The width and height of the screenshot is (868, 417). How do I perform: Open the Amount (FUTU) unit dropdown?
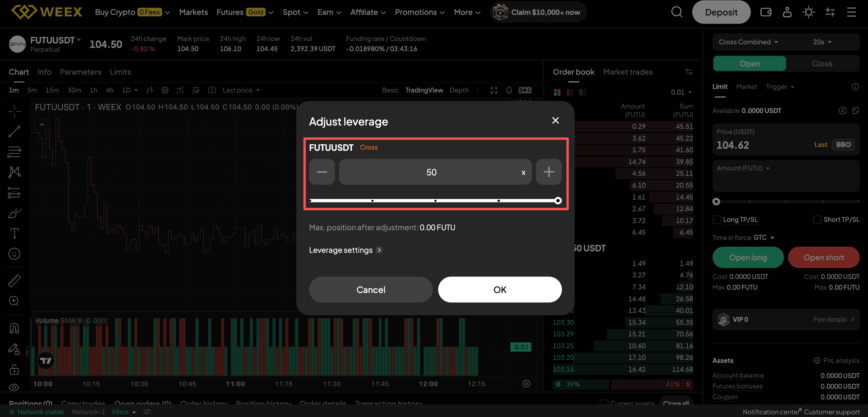point(743,168)
